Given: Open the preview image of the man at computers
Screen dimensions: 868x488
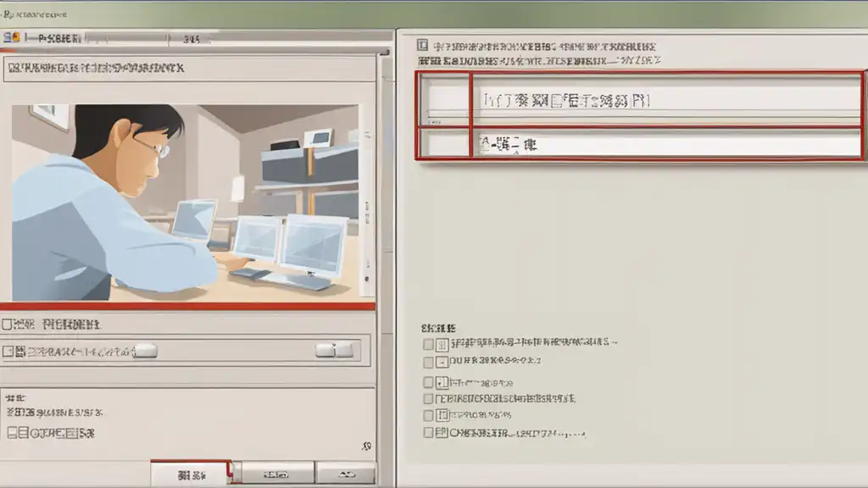Looking at the screenshot, I should tap(185, 202).
